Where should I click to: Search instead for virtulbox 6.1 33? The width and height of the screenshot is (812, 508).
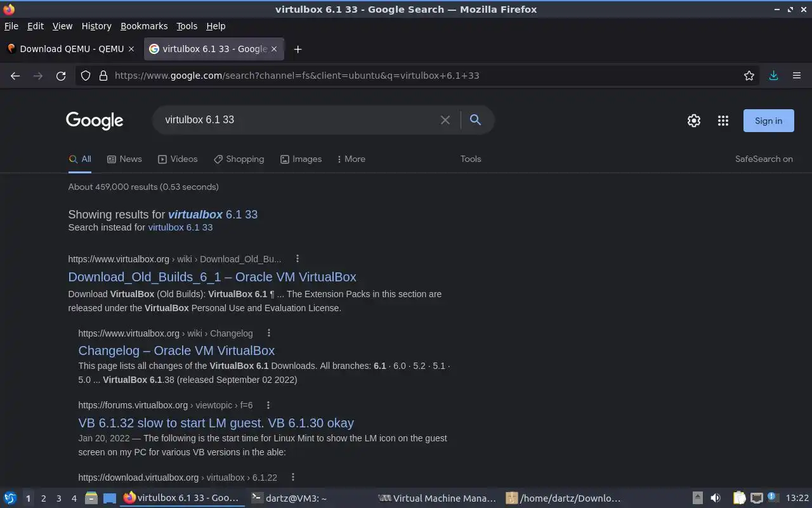point(180,227)
